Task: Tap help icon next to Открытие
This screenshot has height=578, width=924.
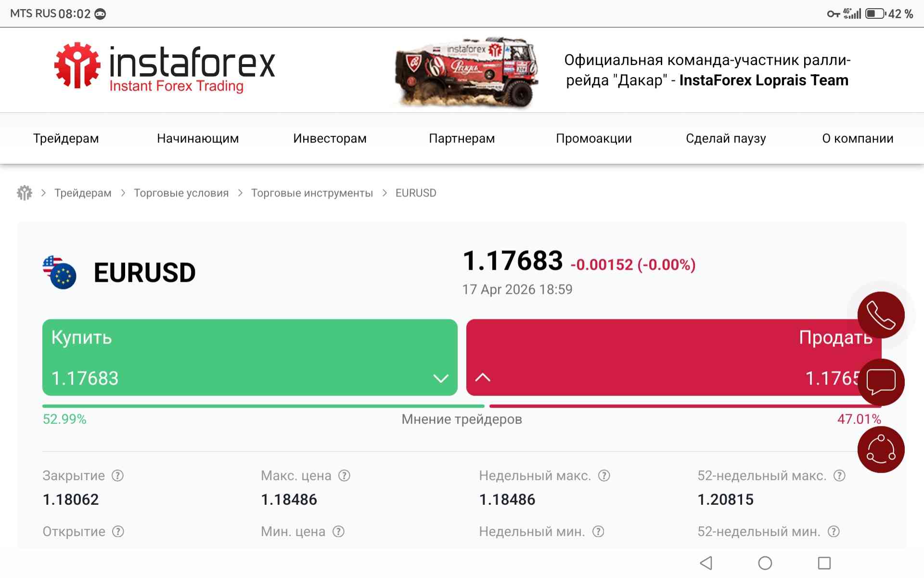Action: (x=118, y=532)
